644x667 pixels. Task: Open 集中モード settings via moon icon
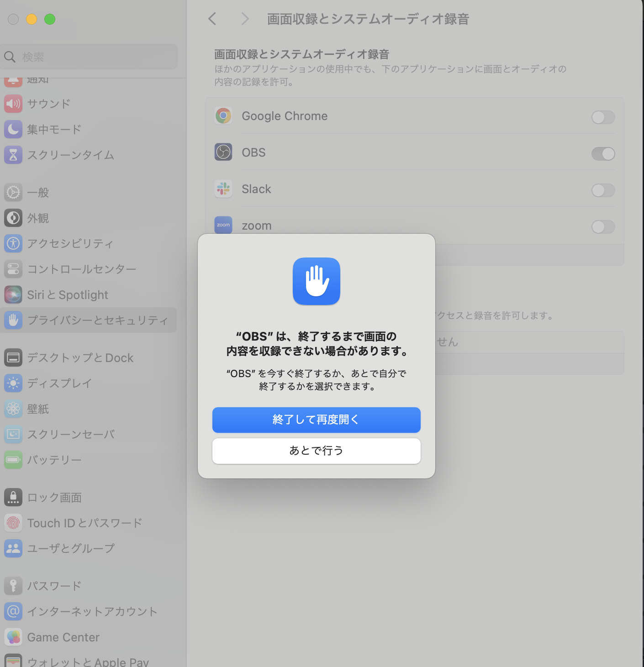(13, 129)
